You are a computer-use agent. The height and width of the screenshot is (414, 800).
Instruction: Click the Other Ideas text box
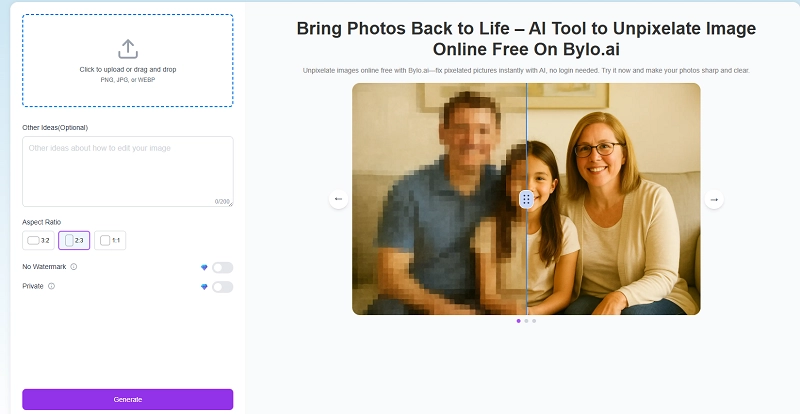128,172
